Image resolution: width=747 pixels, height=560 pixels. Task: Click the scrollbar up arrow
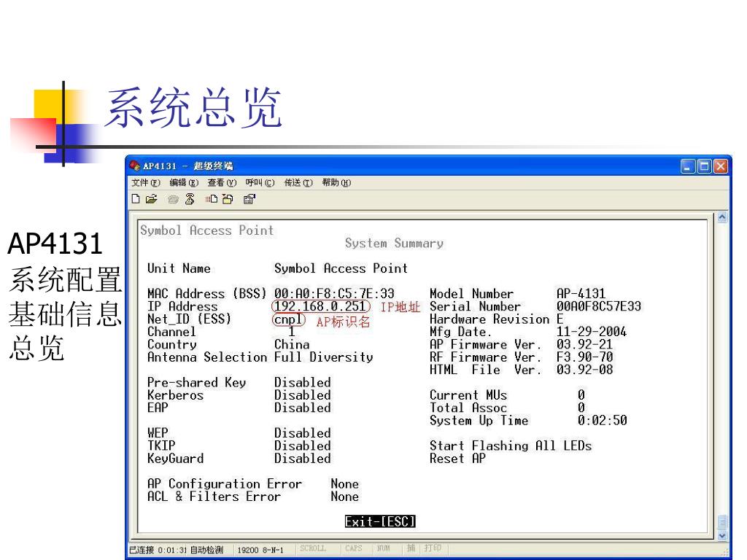[x=722, y=217]
